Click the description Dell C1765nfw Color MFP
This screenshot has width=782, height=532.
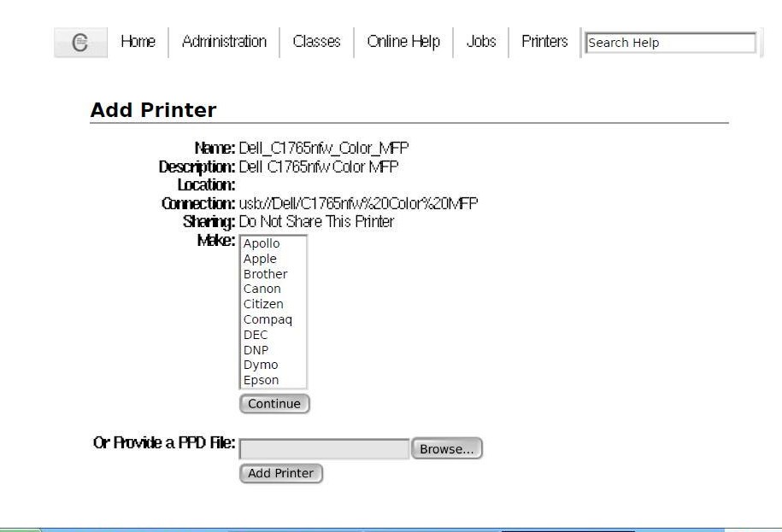(x=319, y=167)
